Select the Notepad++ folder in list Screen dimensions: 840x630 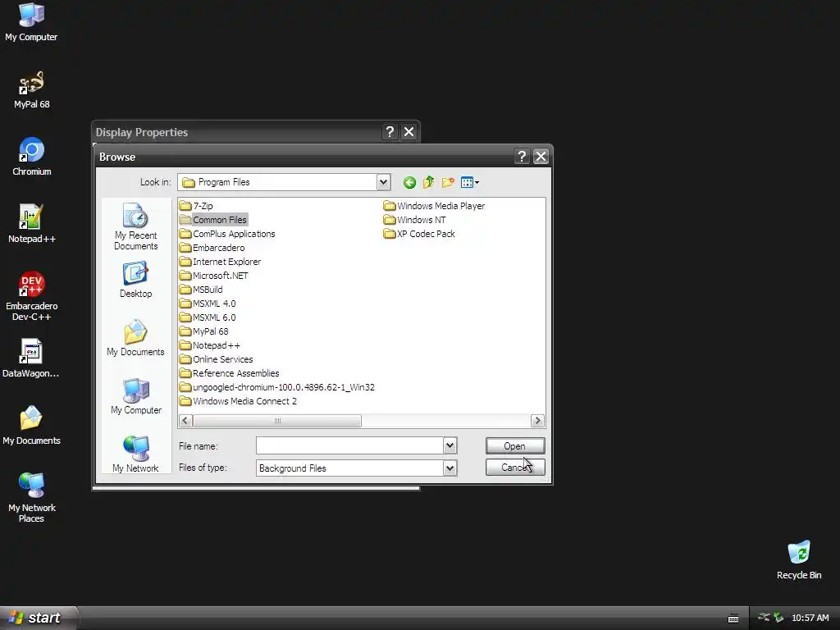point(210,345)
